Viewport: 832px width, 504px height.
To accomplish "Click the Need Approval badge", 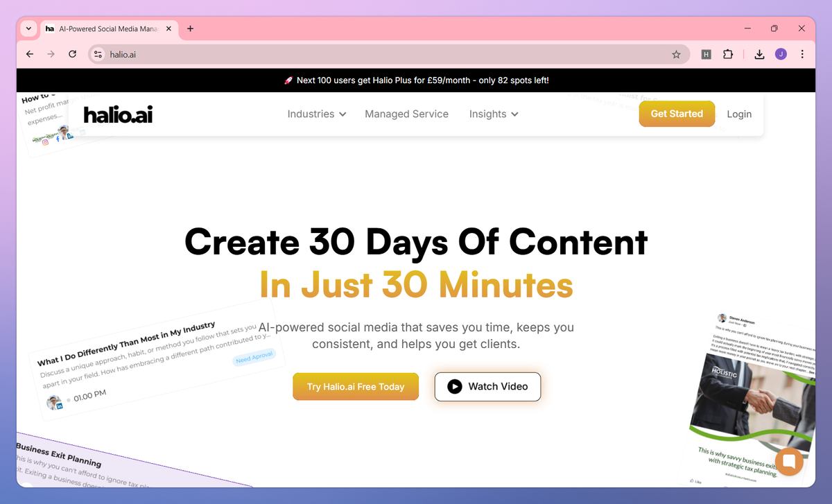I will click(x=255, y=358).
